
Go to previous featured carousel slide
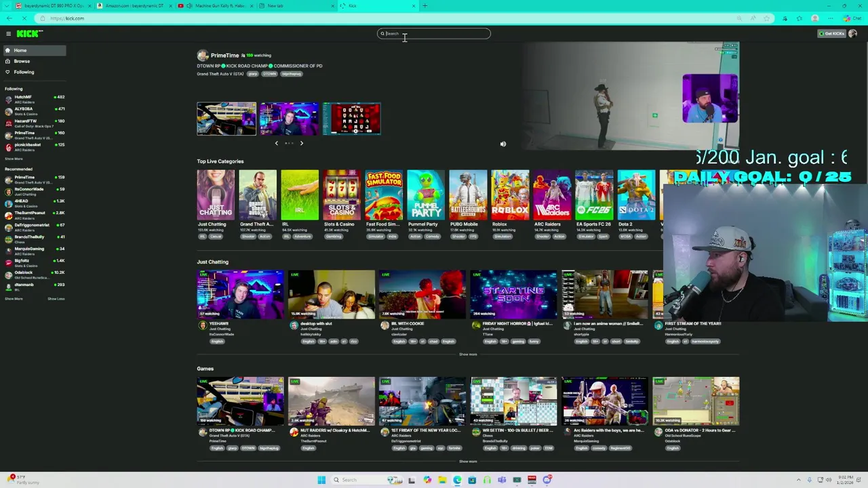click(x=276, y=143)
